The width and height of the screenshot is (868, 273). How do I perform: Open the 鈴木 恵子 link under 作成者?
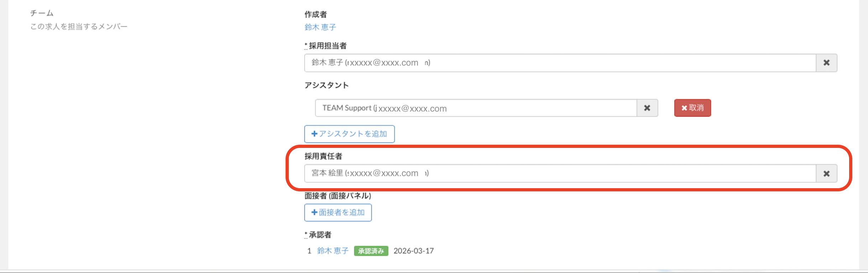coord(320,27)
